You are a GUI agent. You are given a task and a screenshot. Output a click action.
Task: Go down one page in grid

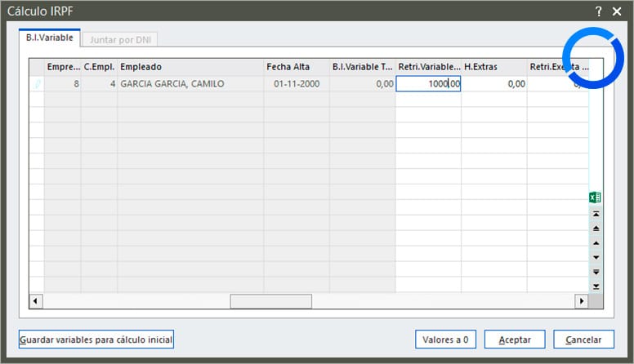click(596, 272)
